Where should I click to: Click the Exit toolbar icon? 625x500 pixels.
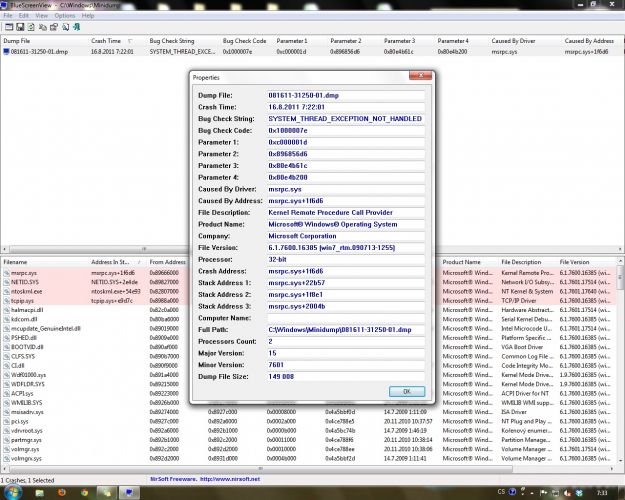coord(76,27)
